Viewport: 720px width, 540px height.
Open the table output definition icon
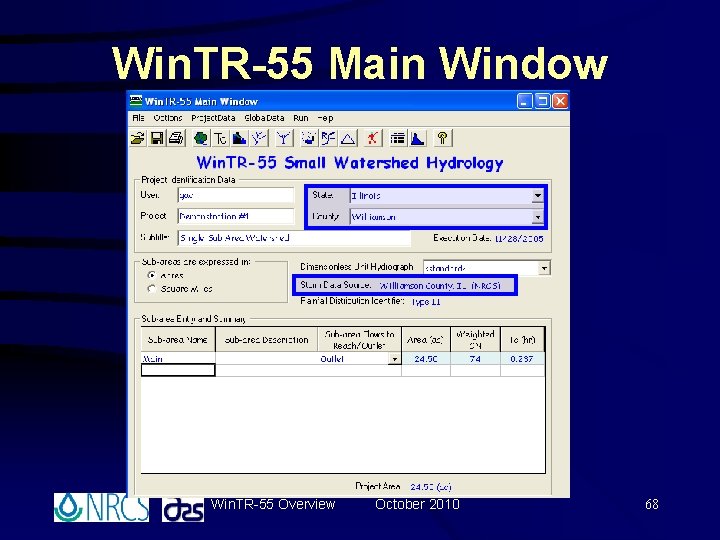click(x=398, y=138)
